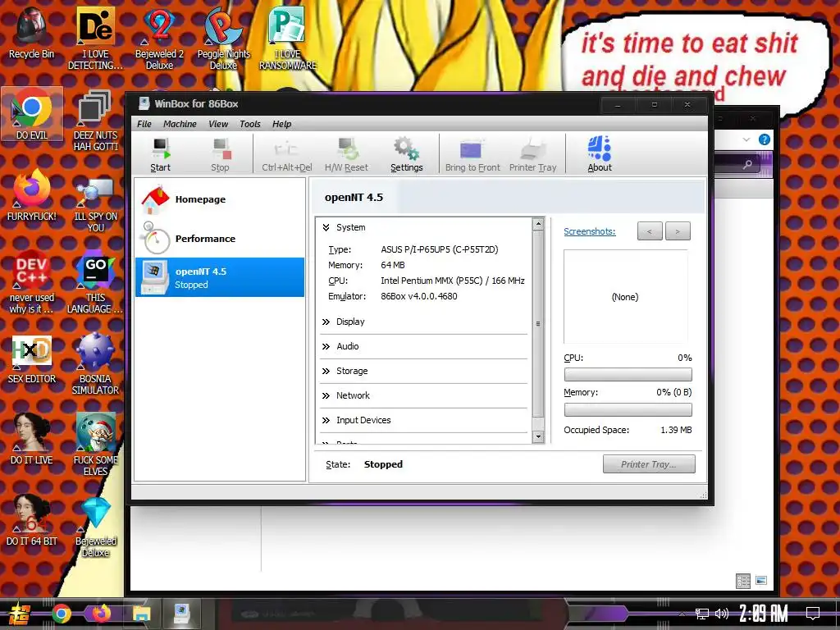Open Chrome from the taskbar
Screen dimensions: 840x630
(x=61, y=614)
